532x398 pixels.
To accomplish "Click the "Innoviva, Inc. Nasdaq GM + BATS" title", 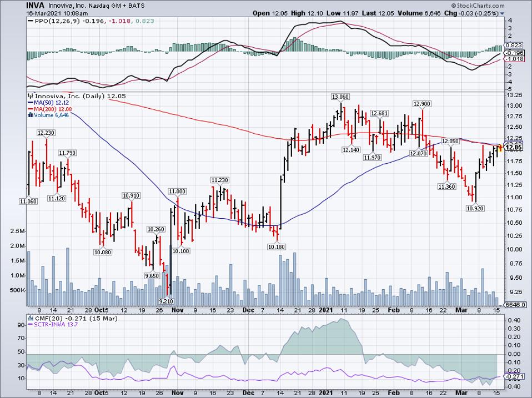I will [x=97, y=6].
